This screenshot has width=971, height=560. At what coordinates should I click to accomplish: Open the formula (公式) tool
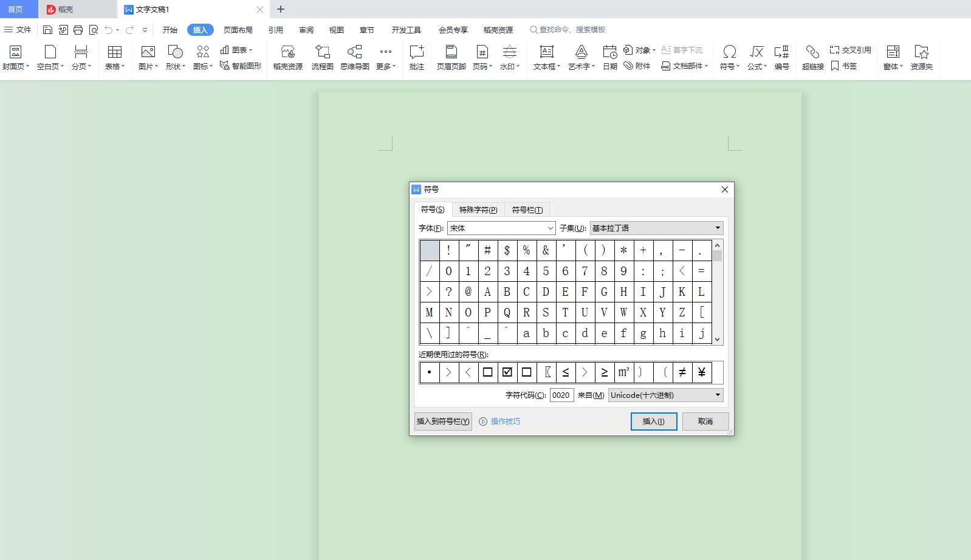(757, 58)
